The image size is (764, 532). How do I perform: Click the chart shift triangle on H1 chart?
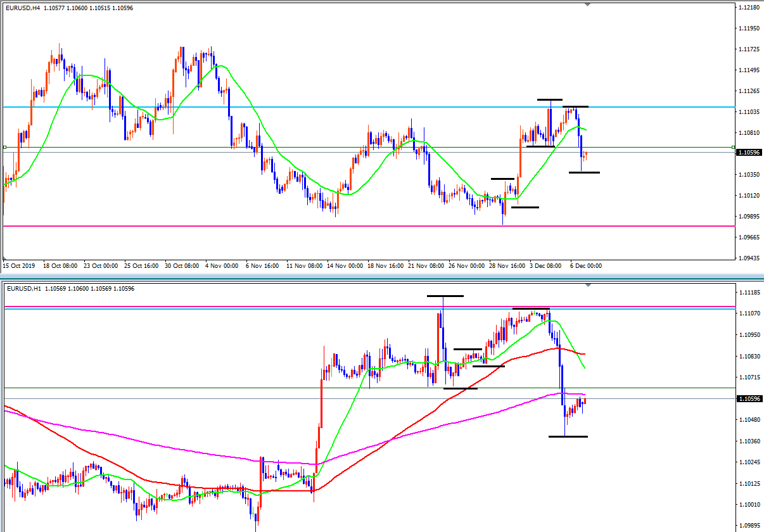coord(588,285)
